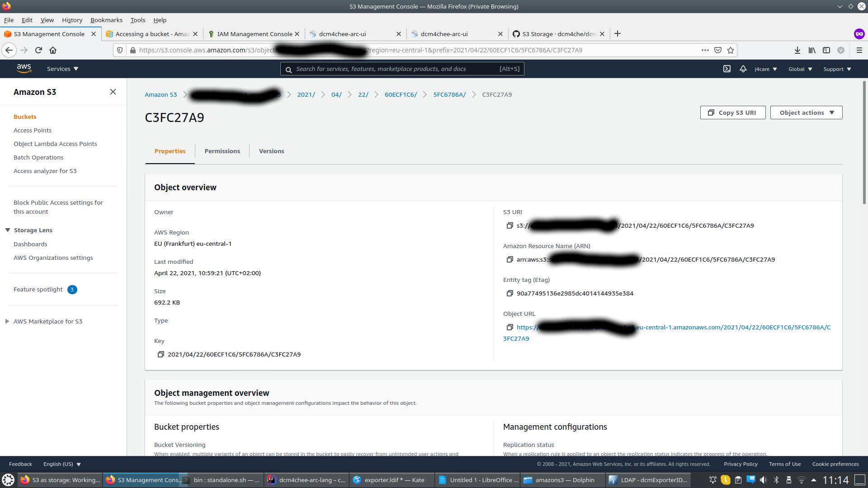868x488 pixels.
Task: Collapse the Storage Lens section
Action: click(x=8, y=230)
